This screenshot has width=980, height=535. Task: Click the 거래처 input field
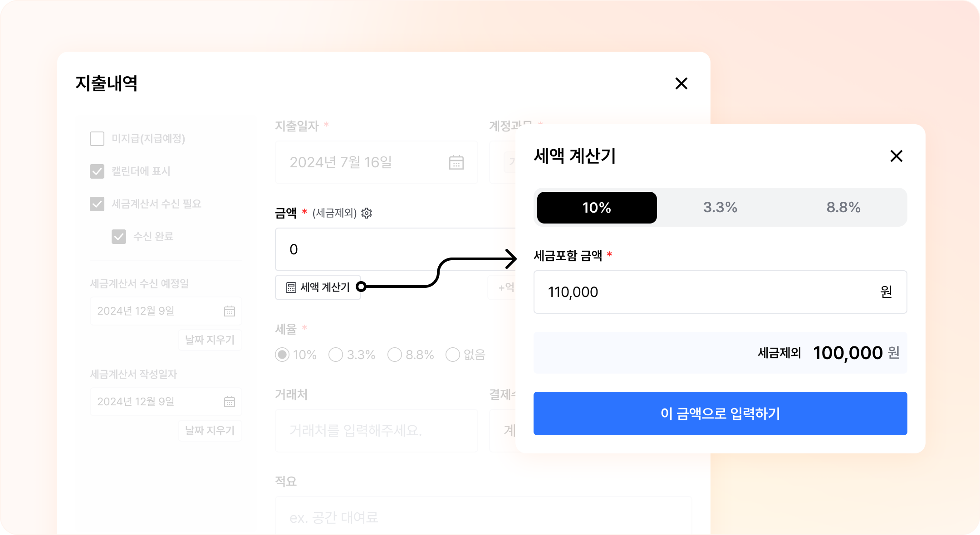click(376, 431)
